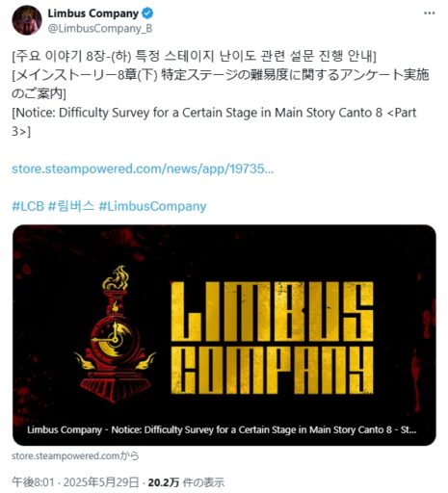Select the #림버스 hashtag
This screenshot has width=448, height=493.
(71, 206)
